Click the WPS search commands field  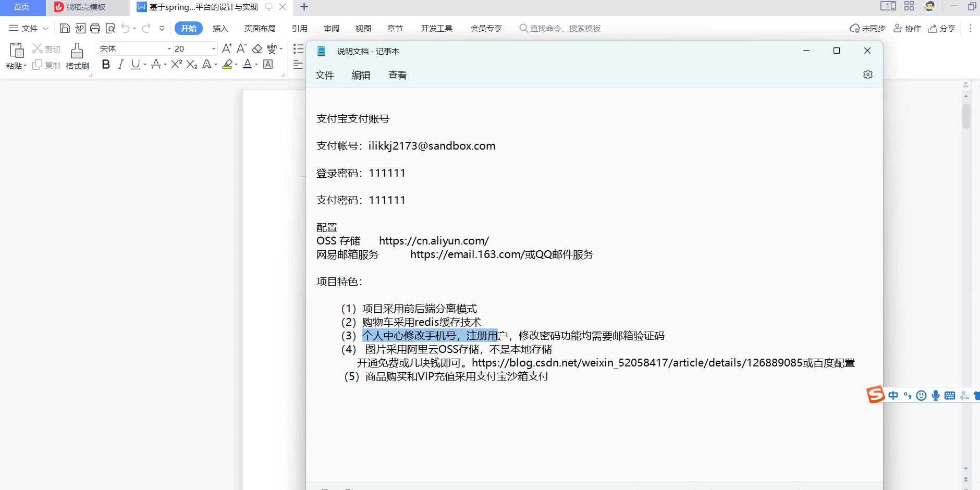click(560, 28)
